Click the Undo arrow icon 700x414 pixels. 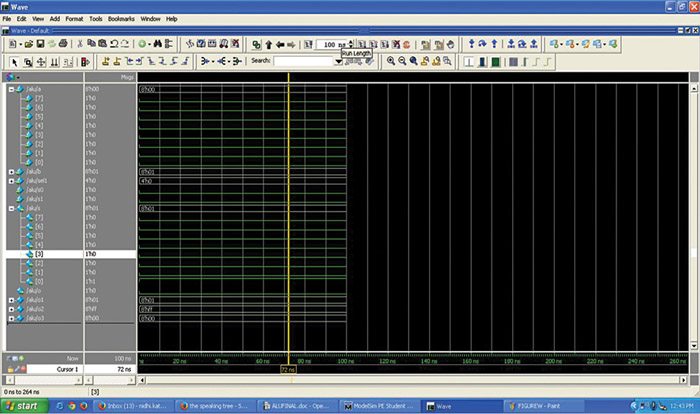(x=114, y=44)
